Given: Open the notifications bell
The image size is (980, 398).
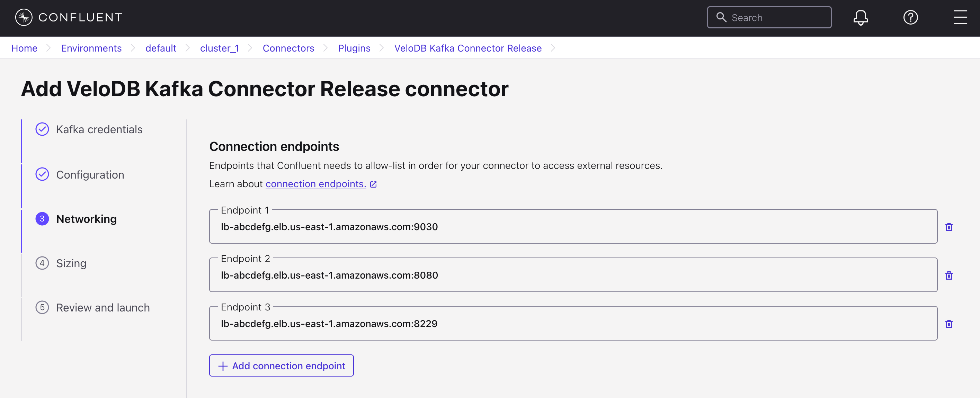Looking at the screenshot, I should coord(860,18).
